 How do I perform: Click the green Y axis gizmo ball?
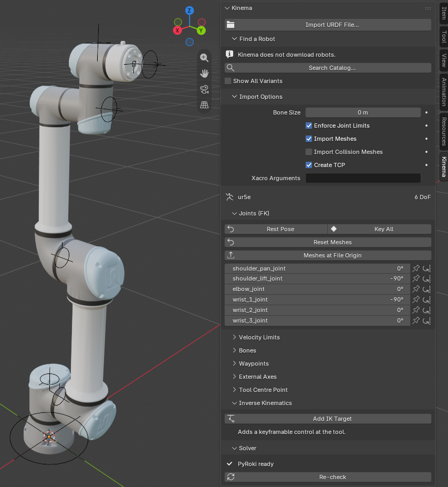coord(201,30)
